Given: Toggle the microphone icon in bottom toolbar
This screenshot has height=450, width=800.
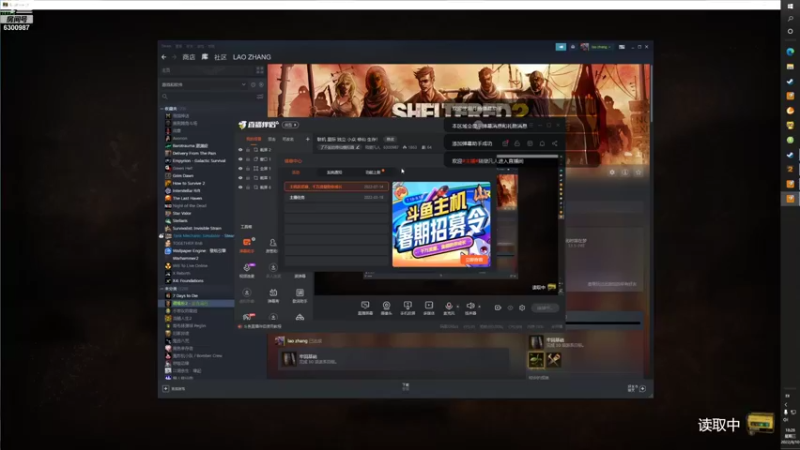Looking at the screenshot, I should [x=448, y=306].
